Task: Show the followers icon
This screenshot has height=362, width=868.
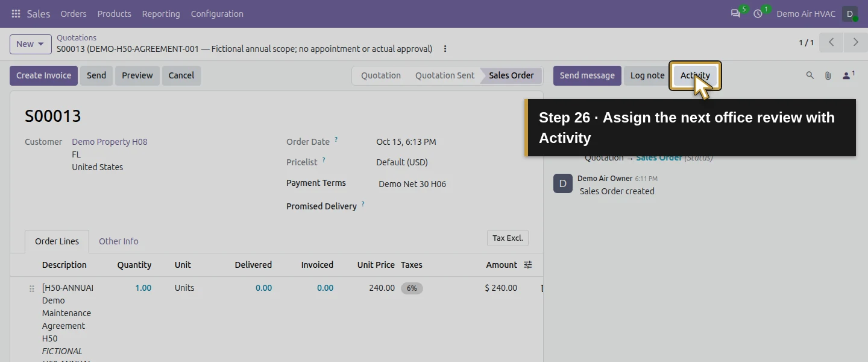Action: click(x=848, y=75)
